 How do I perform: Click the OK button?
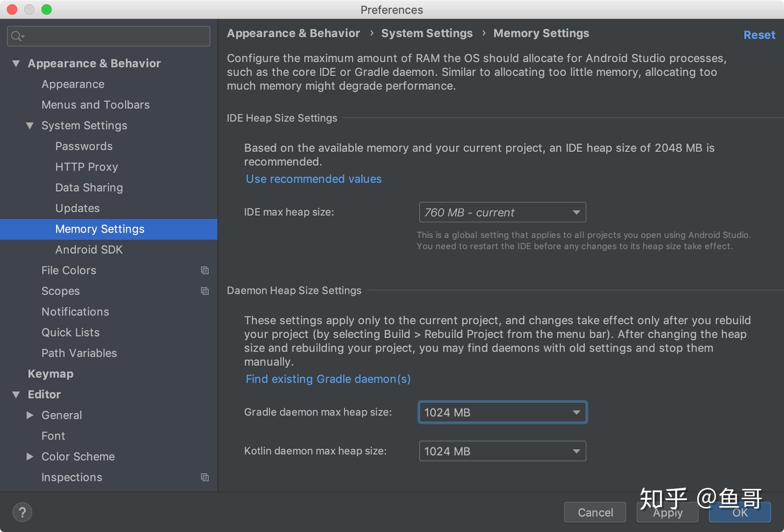(740, 512)
